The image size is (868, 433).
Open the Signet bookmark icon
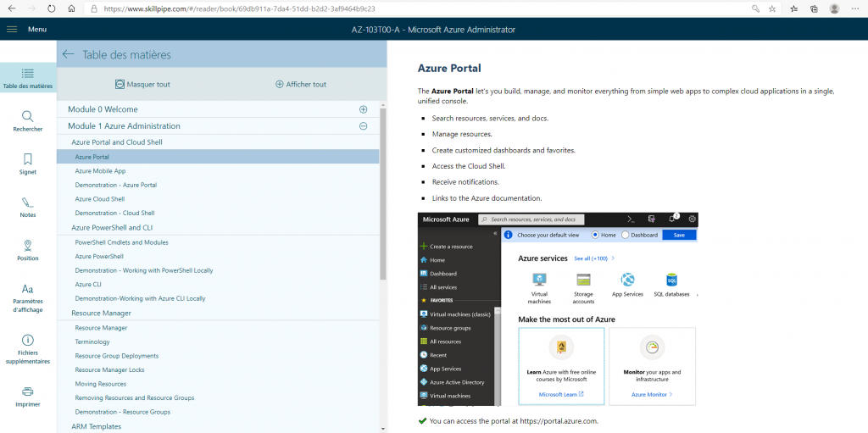(28, 159)
